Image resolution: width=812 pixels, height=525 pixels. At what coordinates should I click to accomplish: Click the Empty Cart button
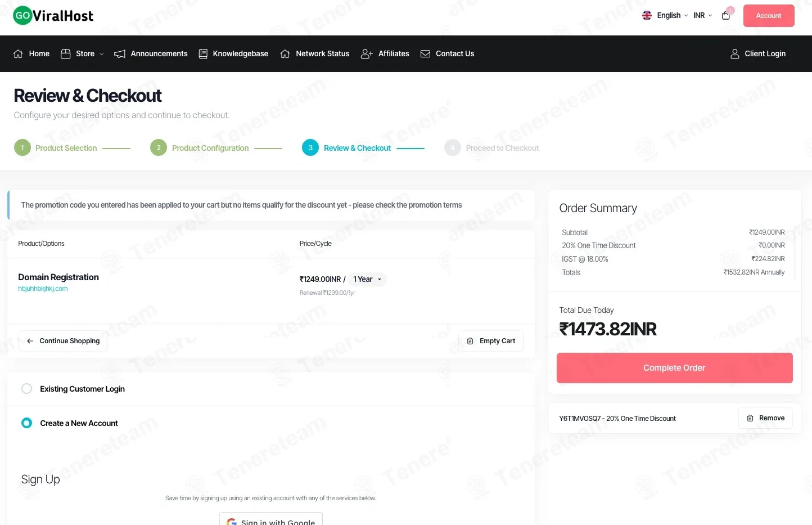(x=491, y=341)
